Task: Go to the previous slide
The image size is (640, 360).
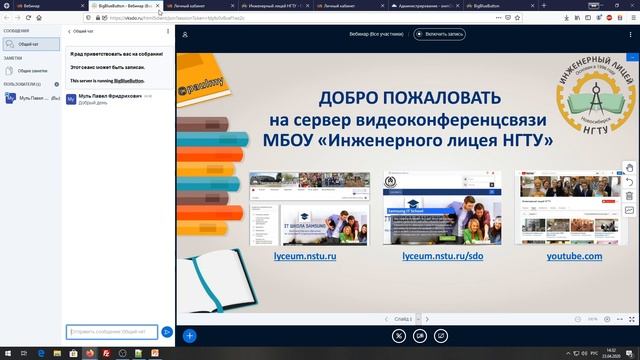Action: pos(386,319)
